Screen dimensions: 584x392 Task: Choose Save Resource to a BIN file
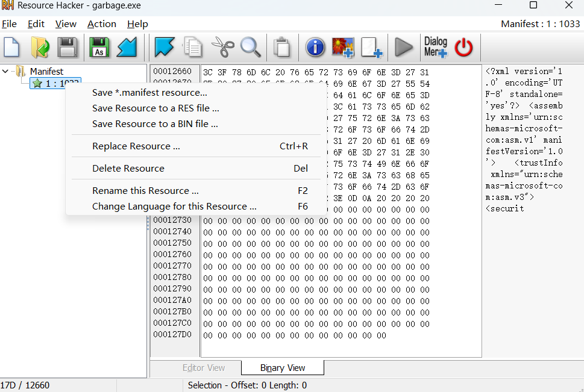coord(196,123)
